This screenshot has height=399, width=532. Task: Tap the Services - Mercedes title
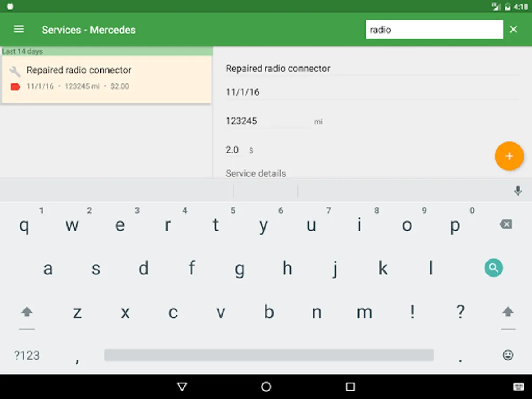(89, 30)
